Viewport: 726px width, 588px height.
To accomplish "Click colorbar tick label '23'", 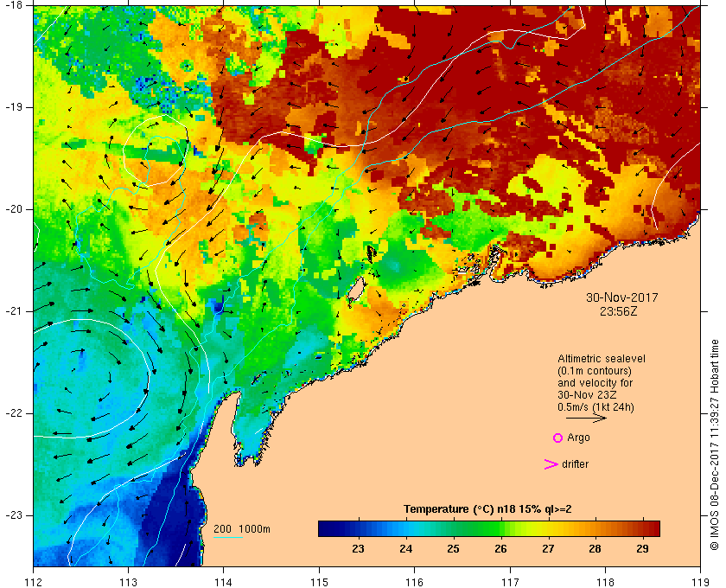I will (358, 549).
